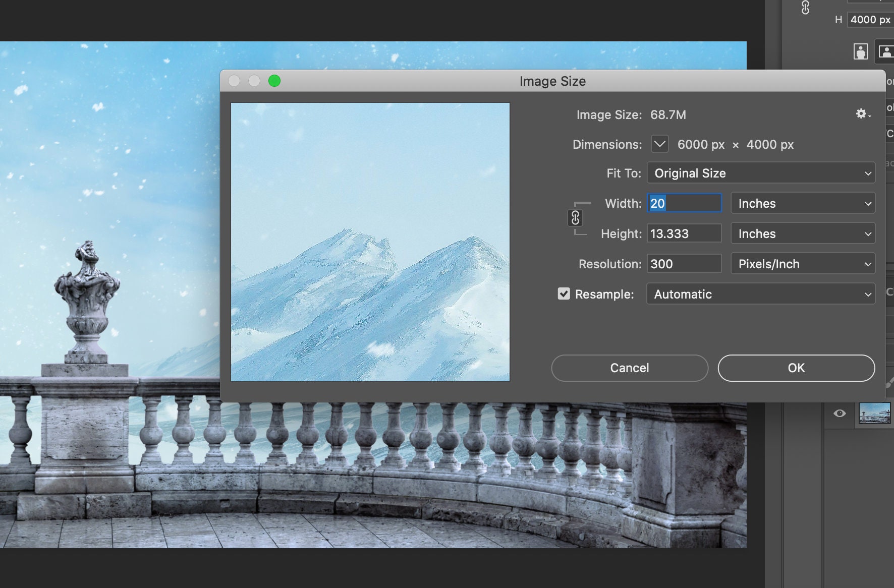Screen dimensions: 894x588
Task: Open the Resample Automatic method dropdown
Action: [761, 294]
